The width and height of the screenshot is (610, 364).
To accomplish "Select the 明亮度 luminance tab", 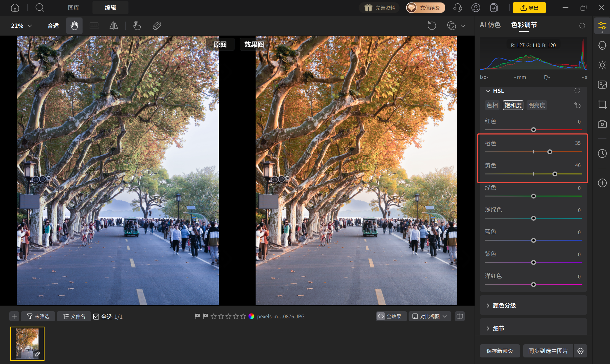I will pyautogui.click(x=537, y=105).
